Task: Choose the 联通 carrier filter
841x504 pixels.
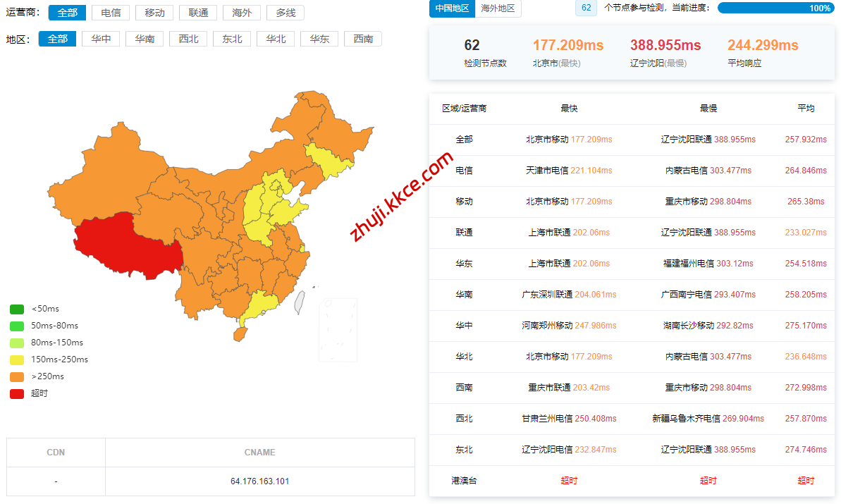Action: (x=198, y=13)
